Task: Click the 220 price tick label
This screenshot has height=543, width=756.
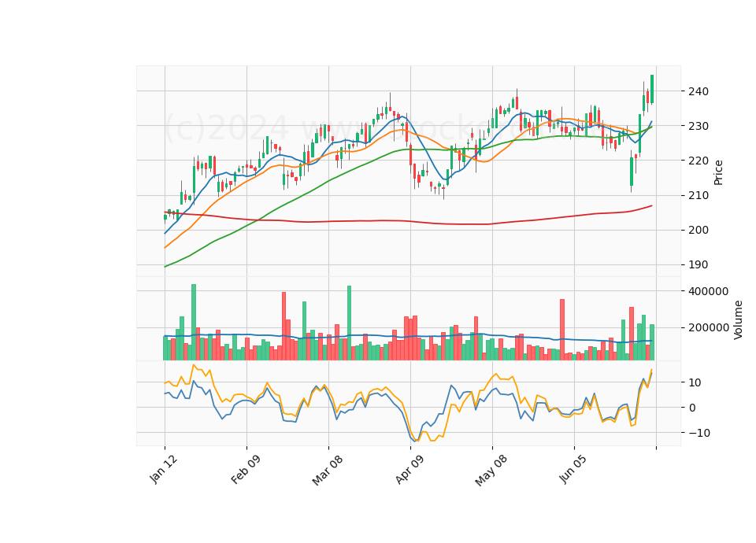Action: [699, 161]
